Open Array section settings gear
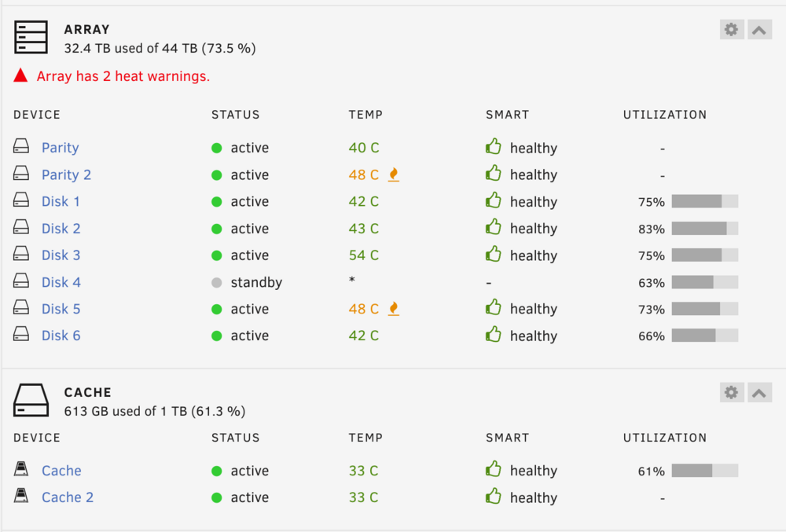 click(x=731, y=30)
